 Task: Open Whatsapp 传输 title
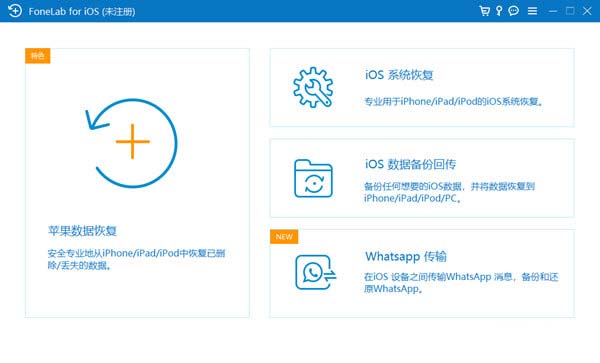[x=406, y=256]
